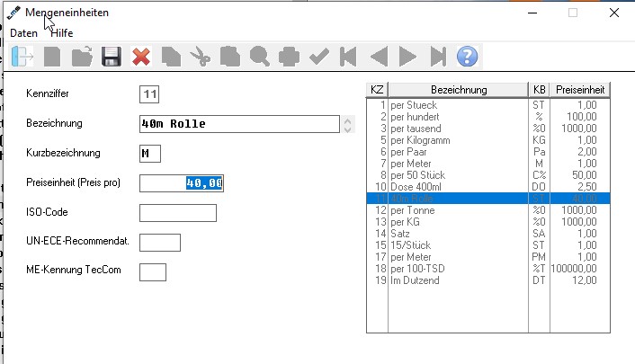Image resolution: width=635 pixels, height=364 pixels.
Task: Click the KG abbreviation cell
Action: [x=539, y=140]
